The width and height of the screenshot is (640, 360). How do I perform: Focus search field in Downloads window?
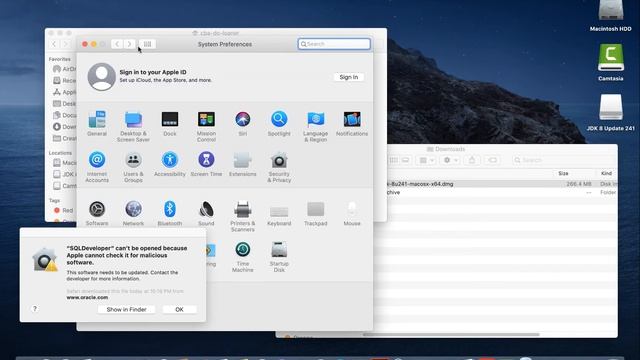pos(563,160)
